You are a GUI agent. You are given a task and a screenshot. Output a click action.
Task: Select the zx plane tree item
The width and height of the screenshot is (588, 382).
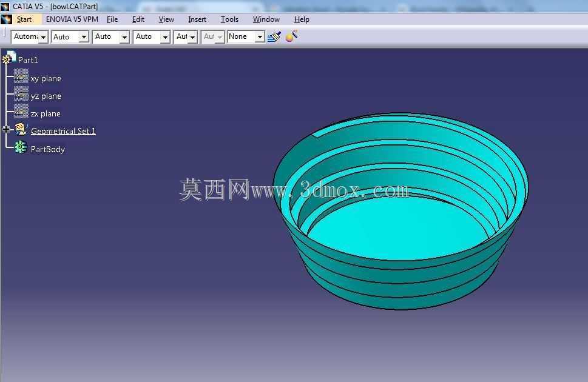(x=46, y=113)
